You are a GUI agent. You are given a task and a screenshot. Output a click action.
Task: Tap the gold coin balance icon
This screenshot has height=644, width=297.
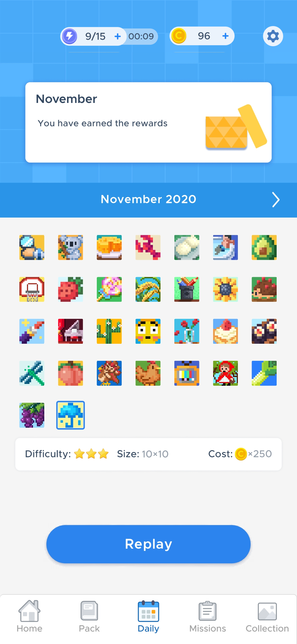point(179,36)
